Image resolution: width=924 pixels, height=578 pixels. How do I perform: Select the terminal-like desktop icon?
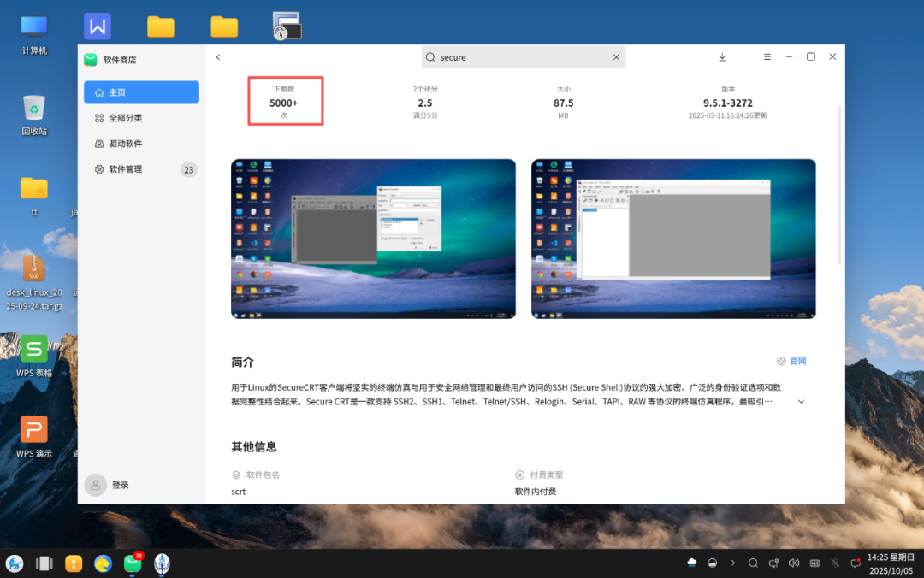coord(287,26)
